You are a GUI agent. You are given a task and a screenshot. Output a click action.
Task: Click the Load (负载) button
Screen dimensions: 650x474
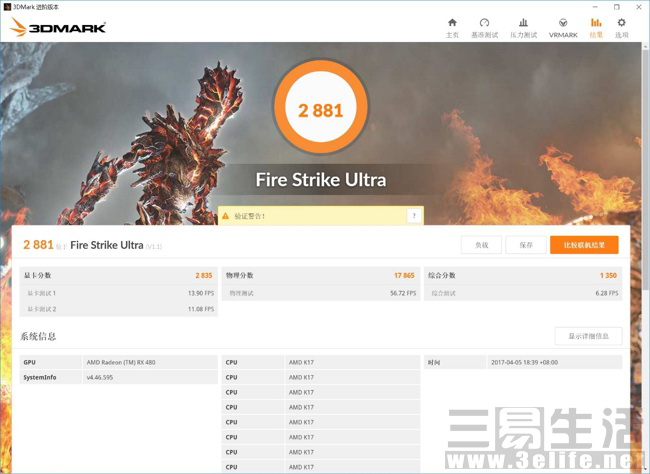coord(481,245)
